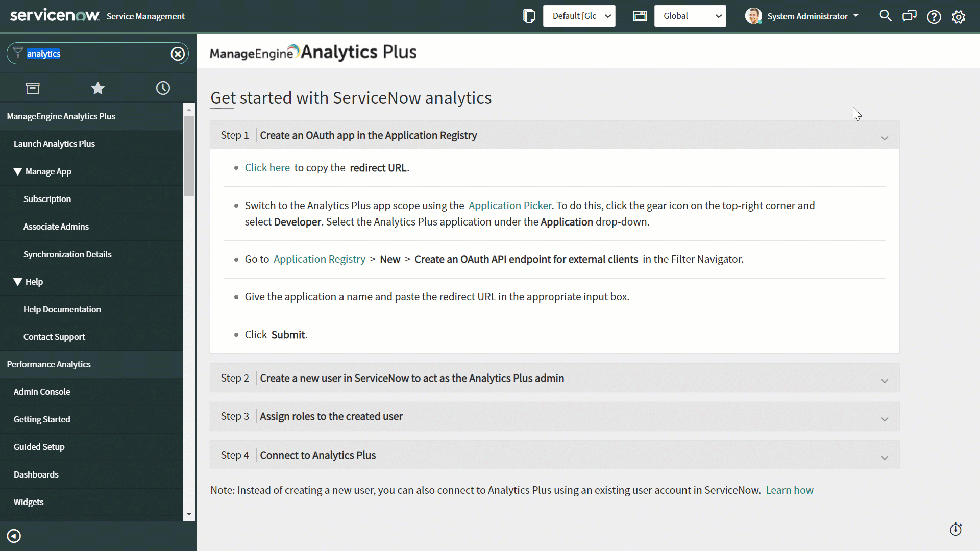Open the global search magnifier
Screen dimensions: 980x551
click(x=886, y=16)
